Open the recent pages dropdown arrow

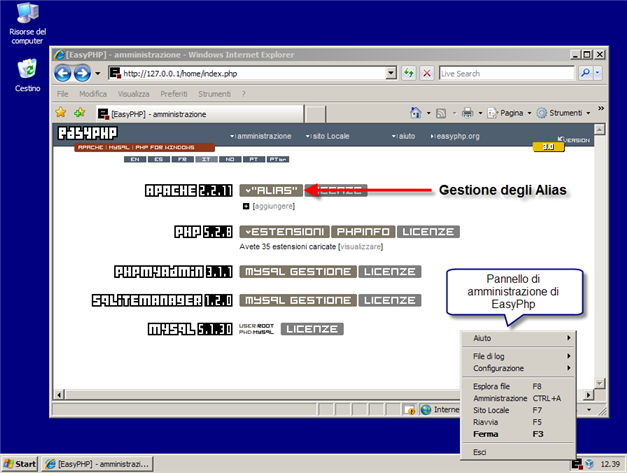(97, 74)
